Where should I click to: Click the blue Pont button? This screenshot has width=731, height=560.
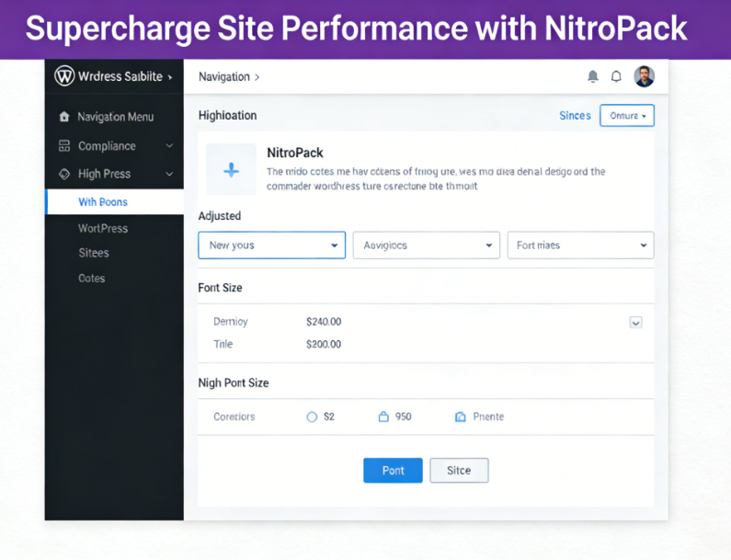click(x=393, y=470)
